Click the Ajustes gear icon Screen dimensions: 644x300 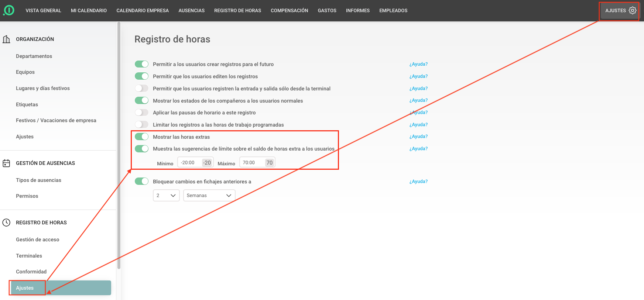pyautogui.click(x=633, y=10)
